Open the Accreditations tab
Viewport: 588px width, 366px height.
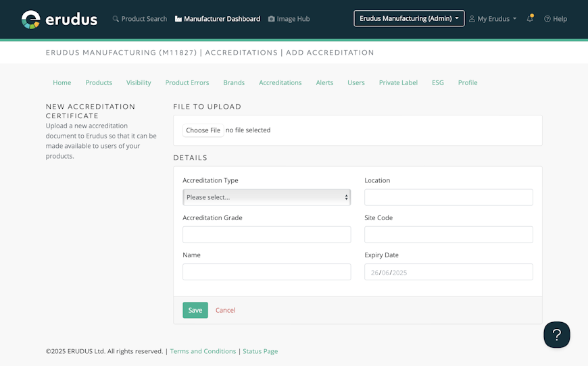click(x=280, y=82)
